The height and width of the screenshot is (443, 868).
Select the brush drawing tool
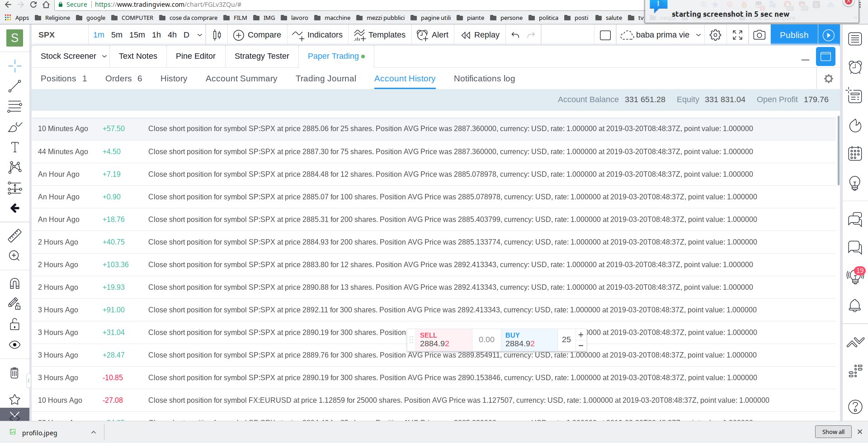click(x=14, y=127)
